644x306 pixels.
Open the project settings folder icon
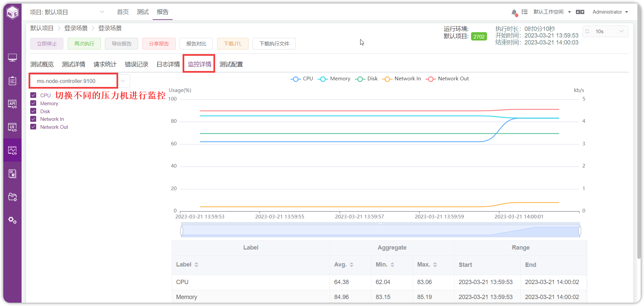click(12, 197)
